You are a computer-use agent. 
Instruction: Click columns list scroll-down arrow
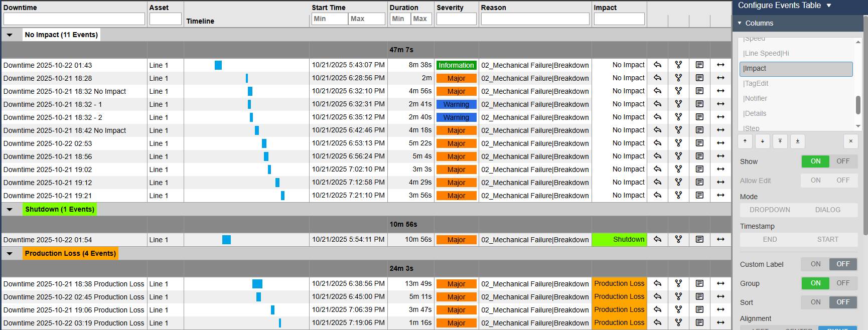pos(858,126)
